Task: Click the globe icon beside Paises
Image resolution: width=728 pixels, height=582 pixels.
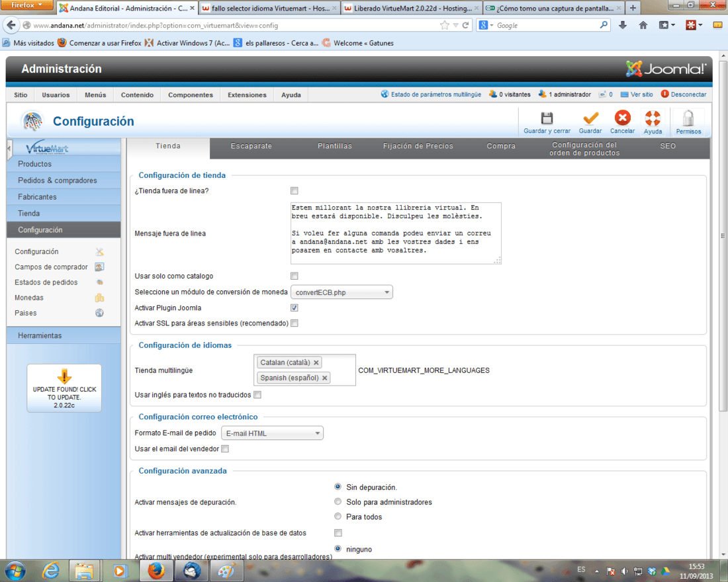Action: [99, 313]
